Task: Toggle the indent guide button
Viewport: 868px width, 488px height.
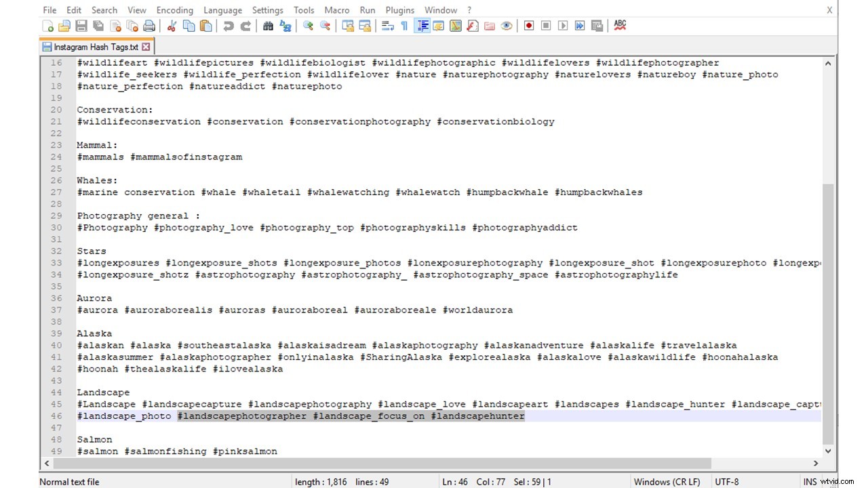Action: [x=422, y=26]
